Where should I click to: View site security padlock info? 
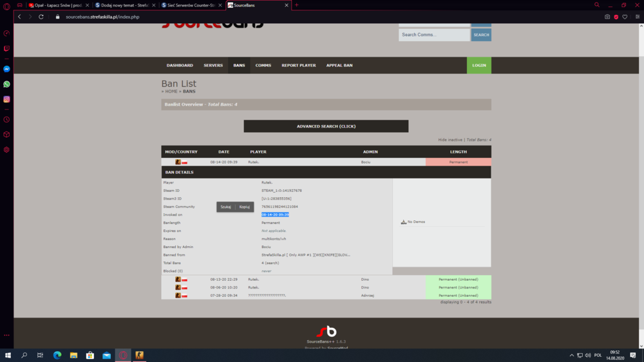coord(57,17)
